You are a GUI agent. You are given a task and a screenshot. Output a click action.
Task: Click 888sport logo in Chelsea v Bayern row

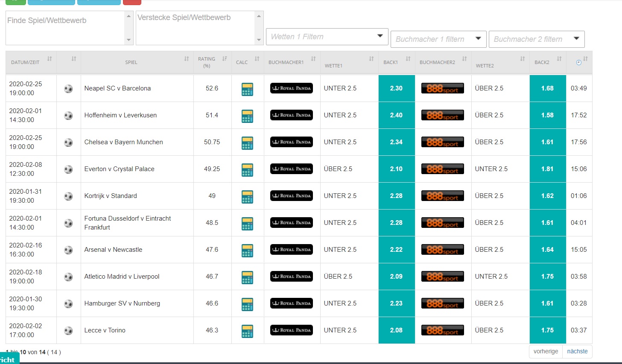443,142
